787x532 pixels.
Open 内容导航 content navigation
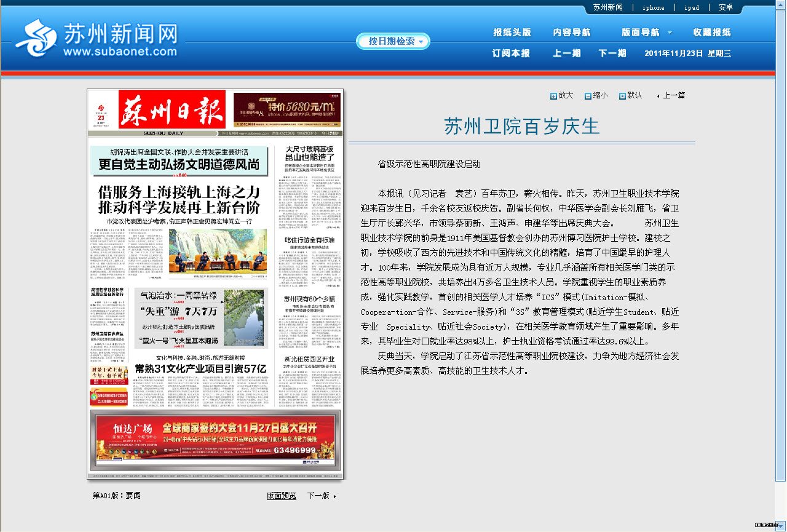point(571,33)
